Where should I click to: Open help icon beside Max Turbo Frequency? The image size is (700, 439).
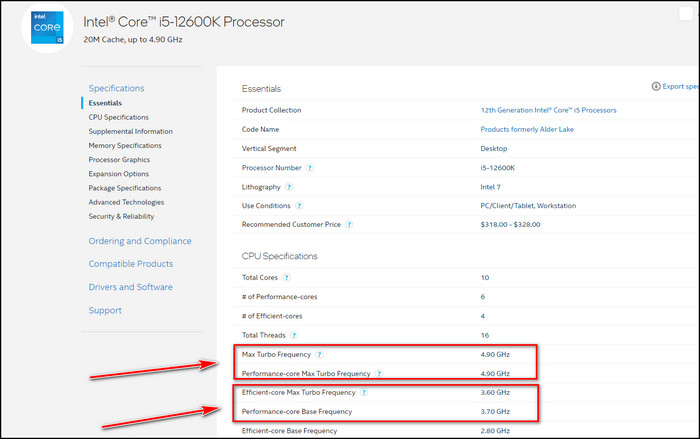[319, 355]
